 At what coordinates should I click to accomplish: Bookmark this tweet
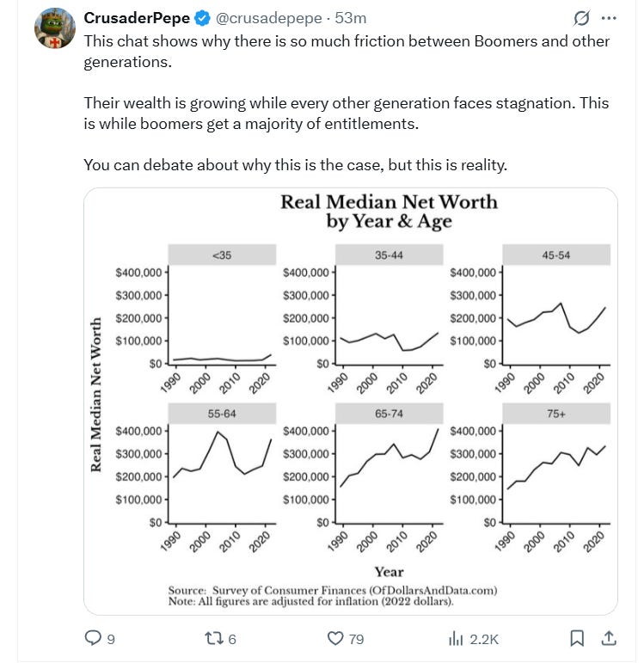pyautogui.click(x=578, y=638)
